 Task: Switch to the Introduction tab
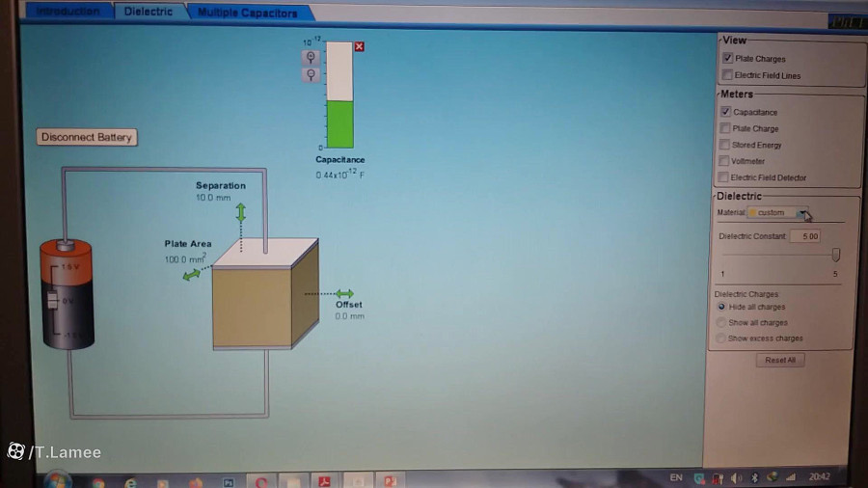coord(68,11)
